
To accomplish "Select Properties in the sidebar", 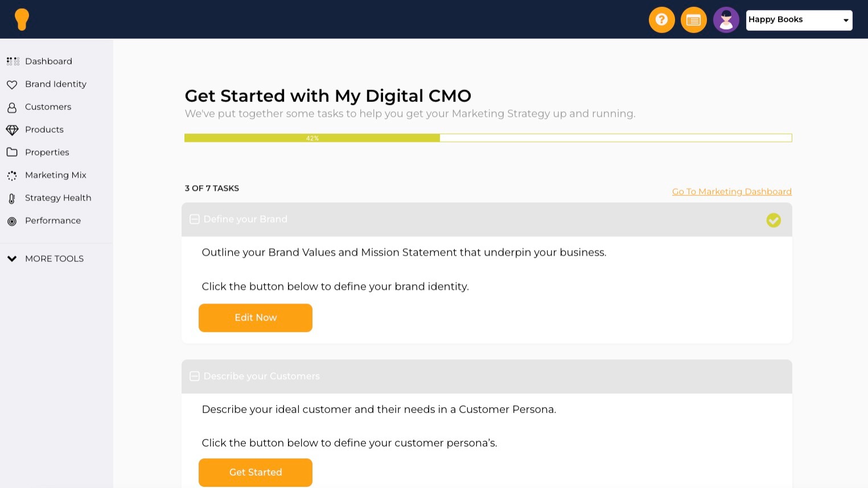I will pos(47,153).
